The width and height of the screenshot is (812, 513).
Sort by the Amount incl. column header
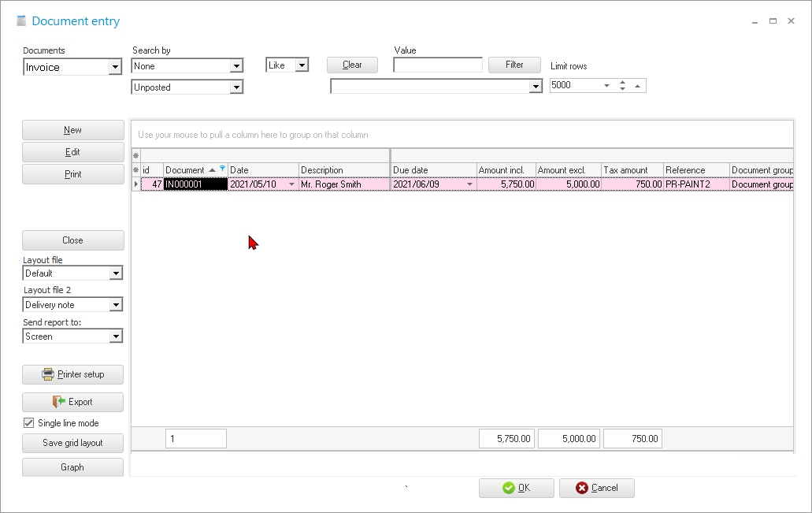(x=506, y=170)
